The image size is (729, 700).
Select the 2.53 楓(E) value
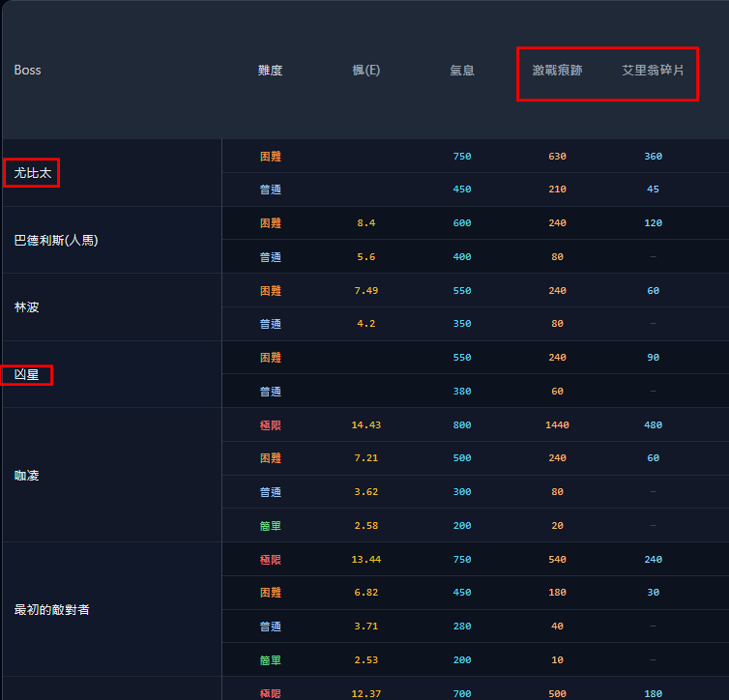point(365,660)
